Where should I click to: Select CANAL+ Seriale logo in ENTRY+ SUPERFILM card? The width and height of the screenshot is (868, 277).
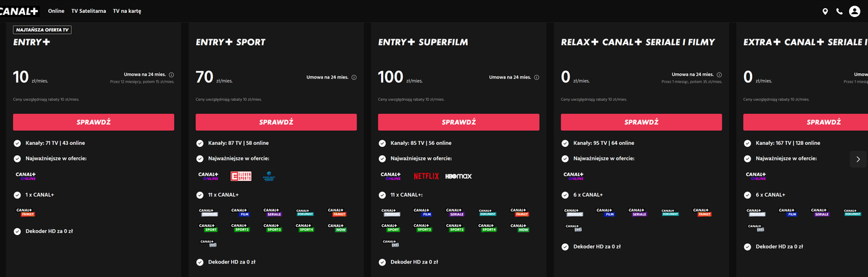click(456, 212)
